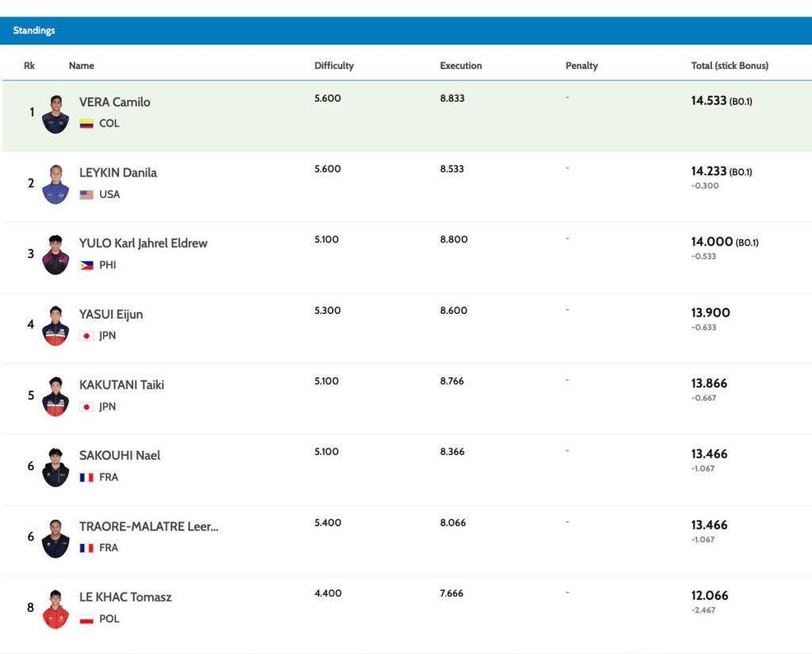Open Vera Camilo's athlete photo
The height and width of the screenshot is (654, 812).
click(56, 114)
